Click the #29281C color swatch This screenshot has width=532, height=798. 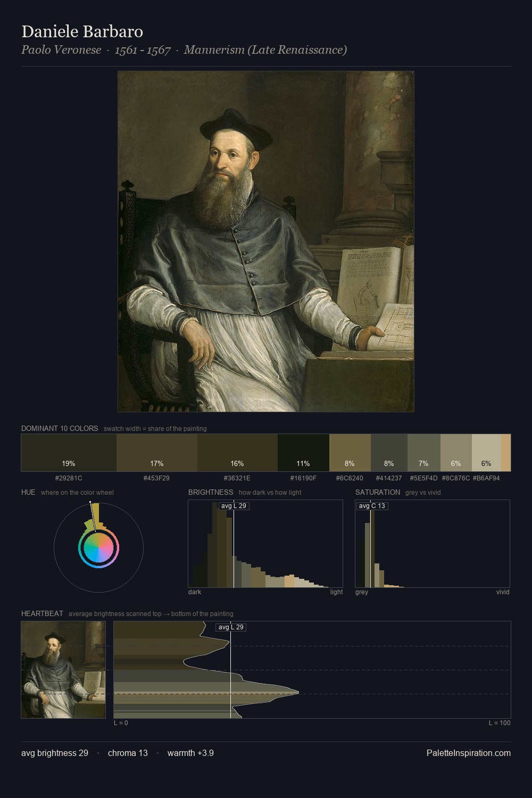click(x=69, y=453)
